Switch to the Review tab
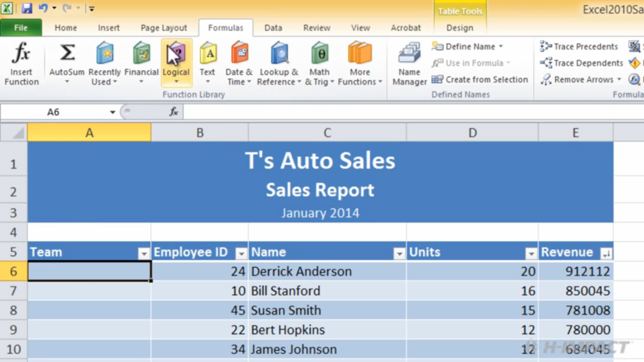This screenshot has height=362, width=644. coord(317,28)
